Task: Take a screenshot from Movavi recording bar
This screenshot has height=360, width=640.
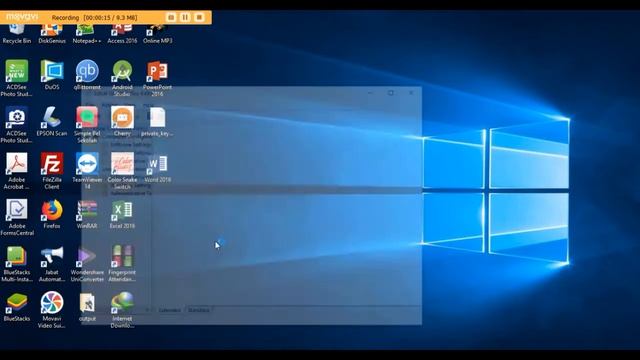Action: coord(171,17)
